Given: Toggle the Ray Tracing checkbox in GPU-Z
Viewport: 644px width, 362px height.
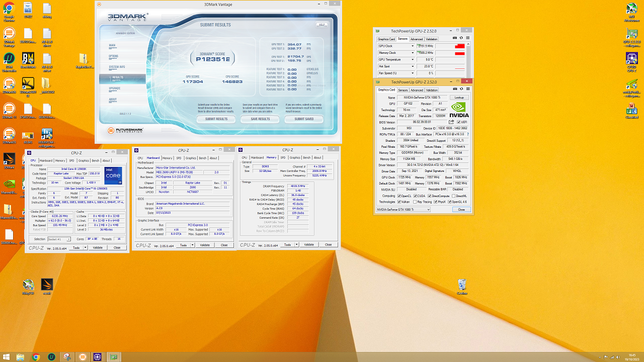Looking at the screenshot, I should click(416, 202).
